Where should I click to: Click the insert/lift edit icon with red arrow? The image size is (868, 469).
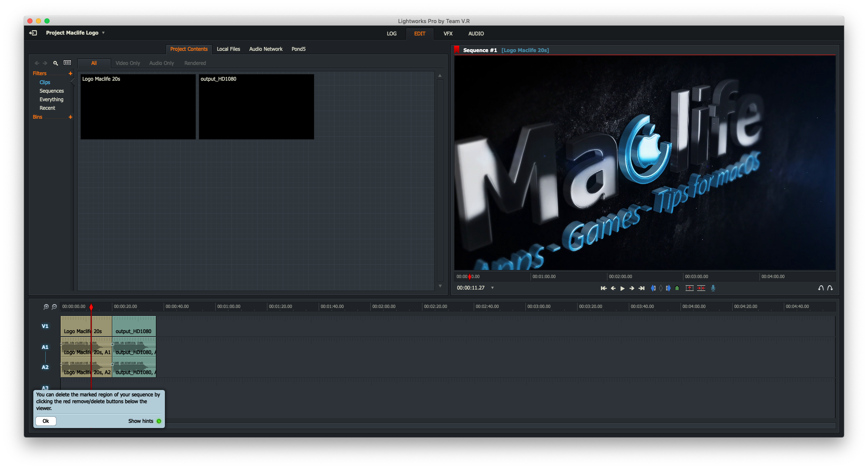689,288
